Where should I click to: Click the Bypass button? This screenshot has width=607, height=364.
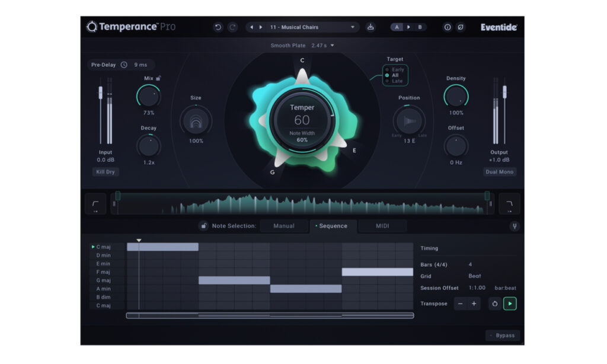503,336
